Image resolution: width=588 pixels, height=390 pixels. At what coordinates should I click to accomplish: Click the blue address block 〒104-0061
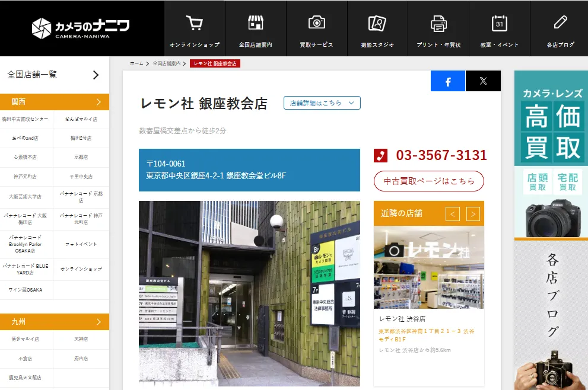point(249,170)
